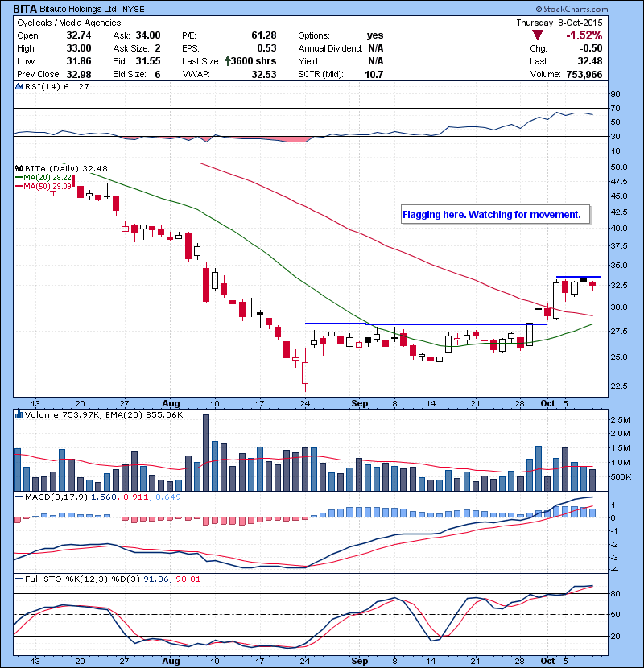The image size is (644, 668).
Task: Click the Bid price 31.55
Action: tap(148, 61)
